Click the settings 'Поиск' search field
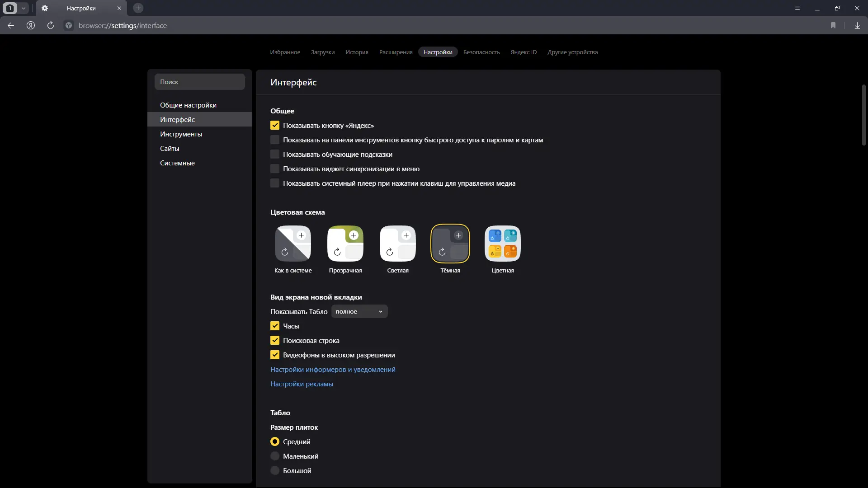 199,82
